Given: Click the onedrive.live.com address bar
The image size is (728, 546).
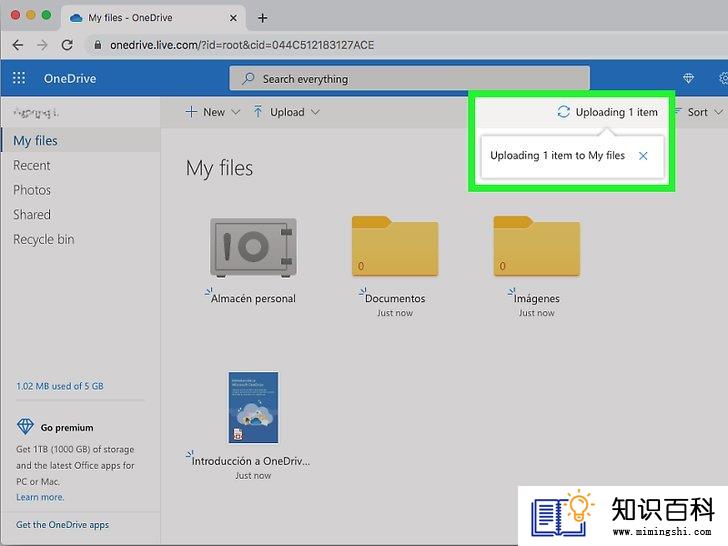Looking at the screenshot, I should coord(242,45).
